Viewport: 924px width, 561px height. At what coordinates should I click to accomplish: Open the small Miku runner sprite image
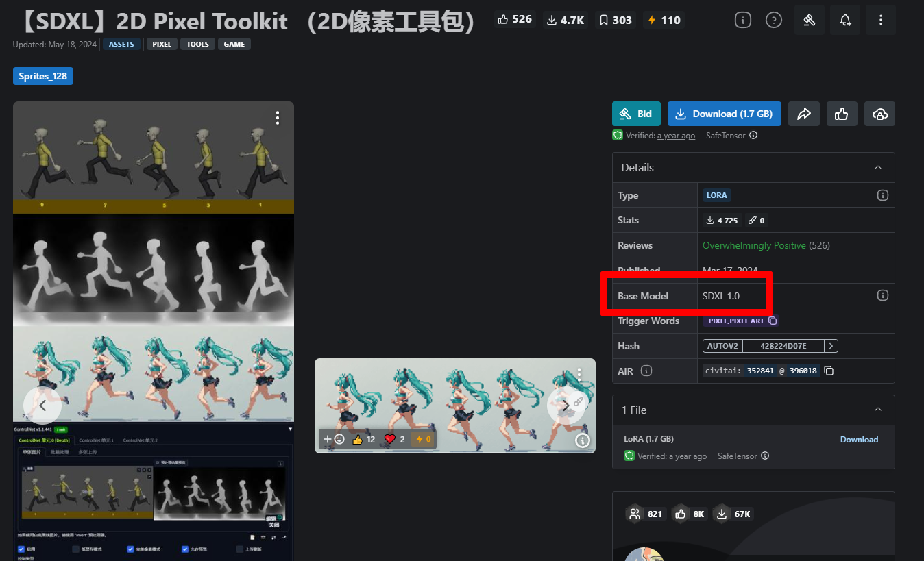point(455,406)
